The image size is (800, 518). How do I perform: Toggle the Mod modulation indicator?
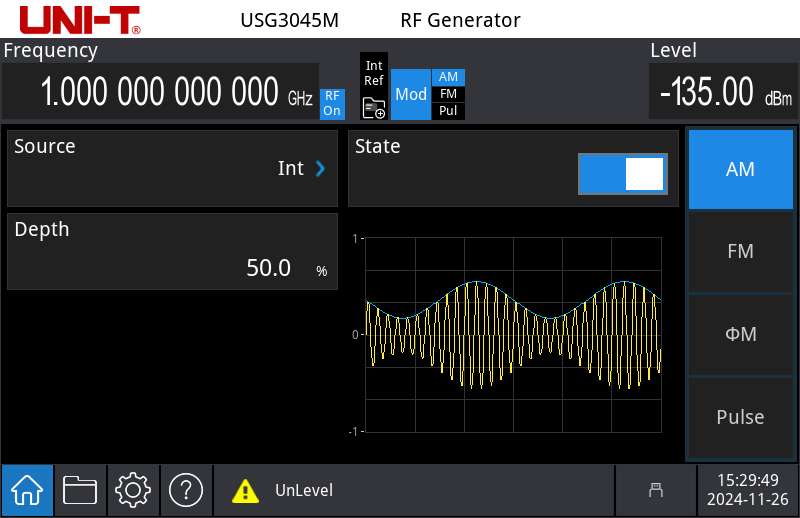coord(410,94)
